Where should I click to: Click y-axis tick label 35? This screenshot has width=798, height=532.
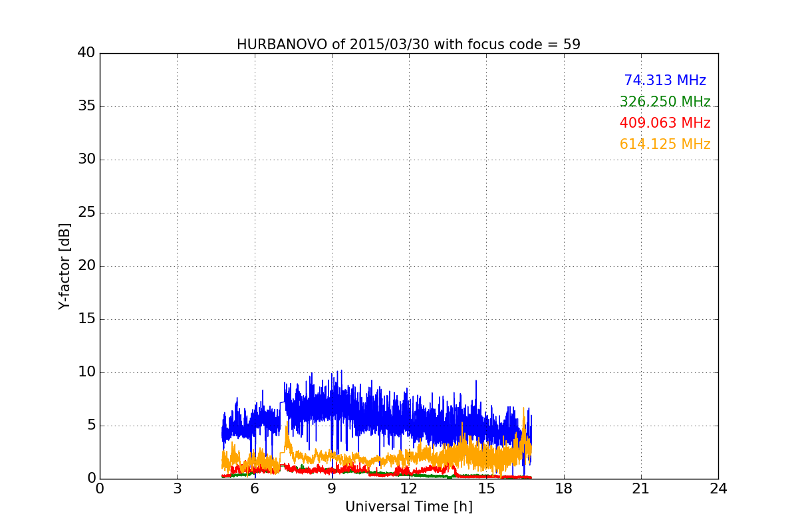click(86, 106)
